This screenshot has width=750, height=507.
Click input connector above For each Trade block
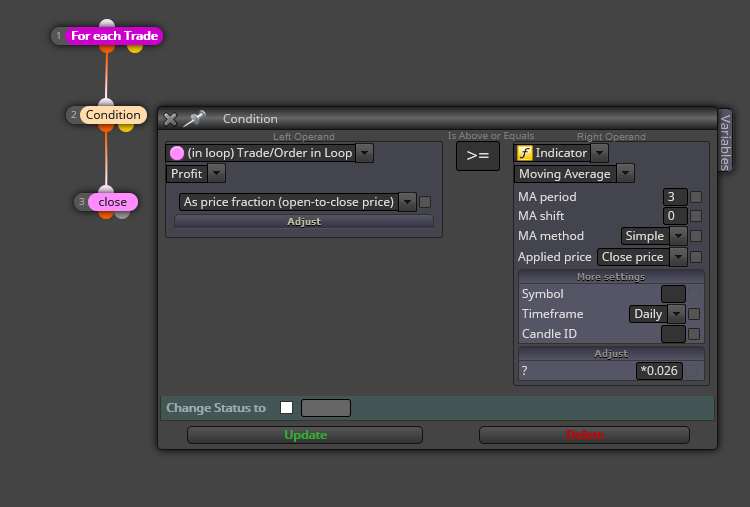point(107,23)
